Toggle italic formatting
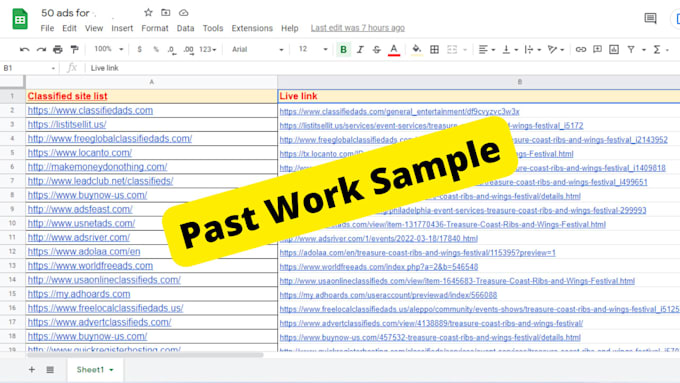This screenshot has height=383, width=680. coord(360,49)
